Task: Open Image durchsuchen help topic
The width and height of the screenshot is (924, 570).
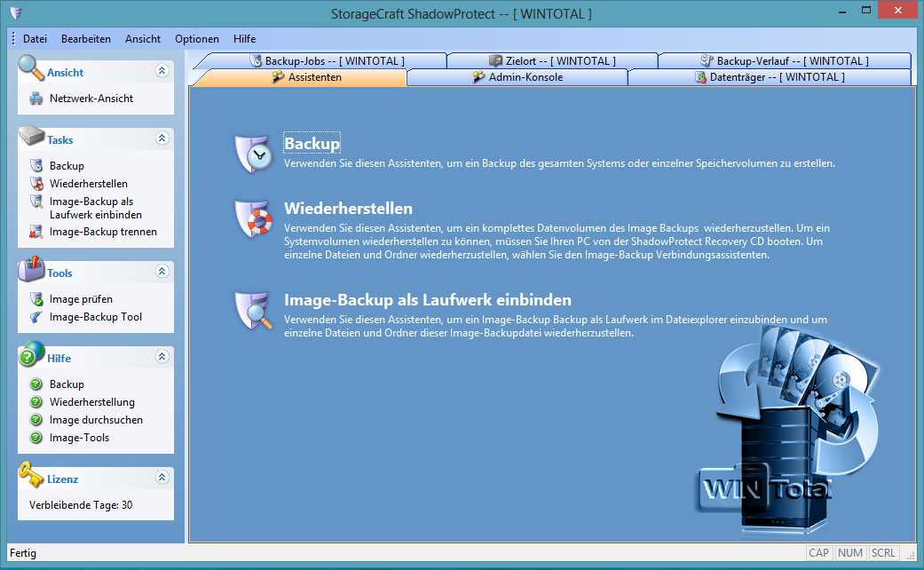Action: 96,420
